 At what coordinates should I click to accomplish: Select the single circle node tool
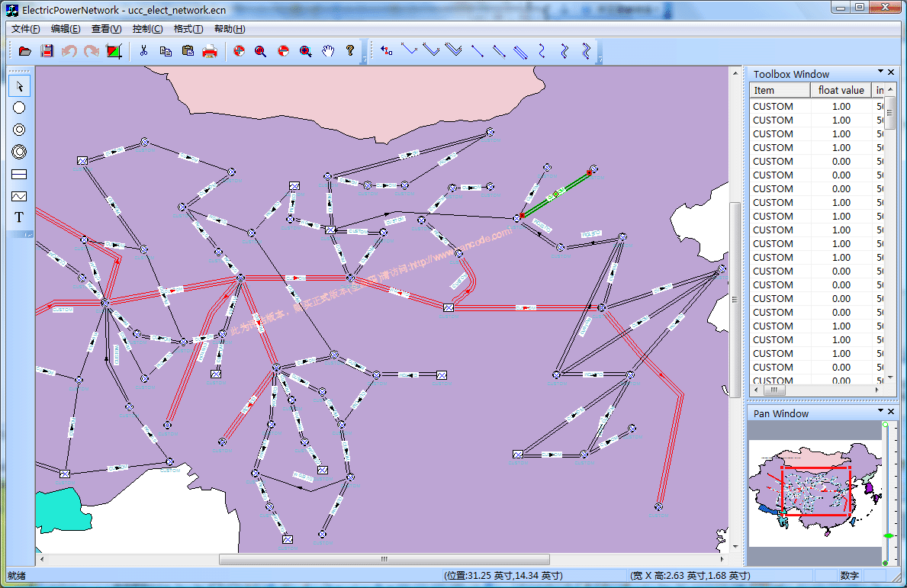pos(19,108)
